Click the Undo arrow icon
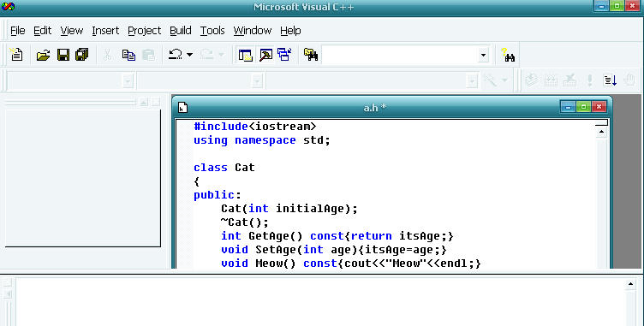The width and height of the screenshot is (644, 326). tap(176, 55)
